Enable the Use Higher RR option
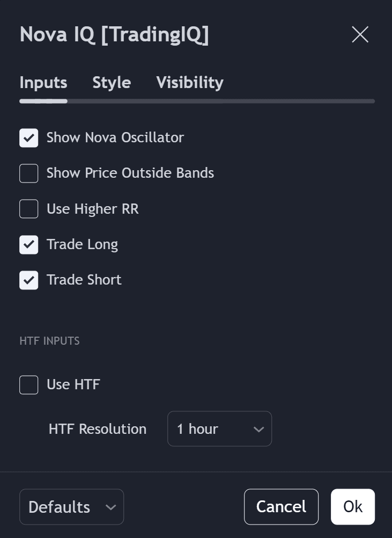This screenshot has width=392, height=538. pos(28,209)
